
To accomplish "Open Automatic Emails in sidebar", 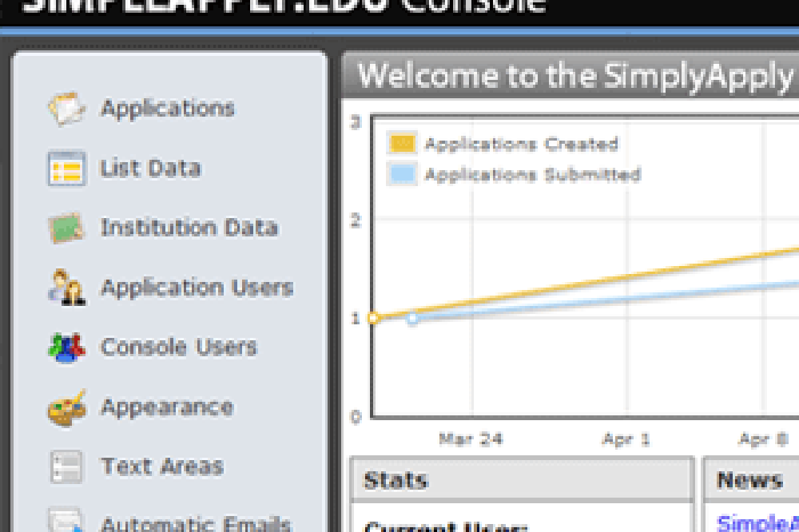I will tap(197, 523).
